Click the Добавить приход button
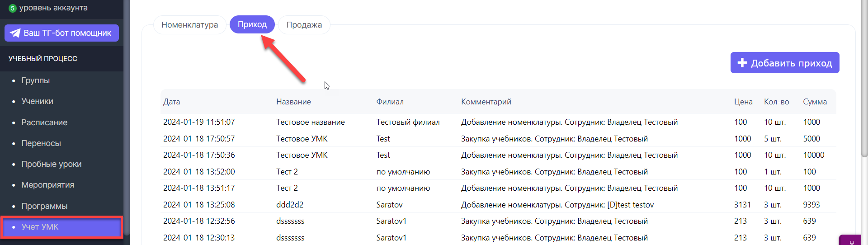The width and height of the screenshot is (868, 245). tap(785, 63)
